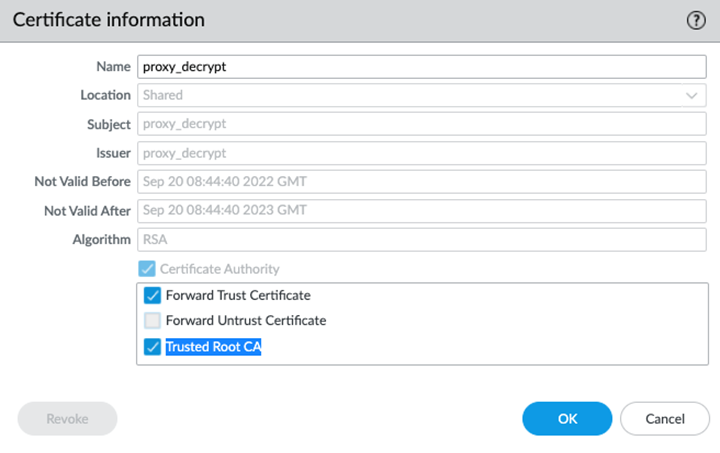
Task: Click the Subject text field
Action: click(421, 124)
